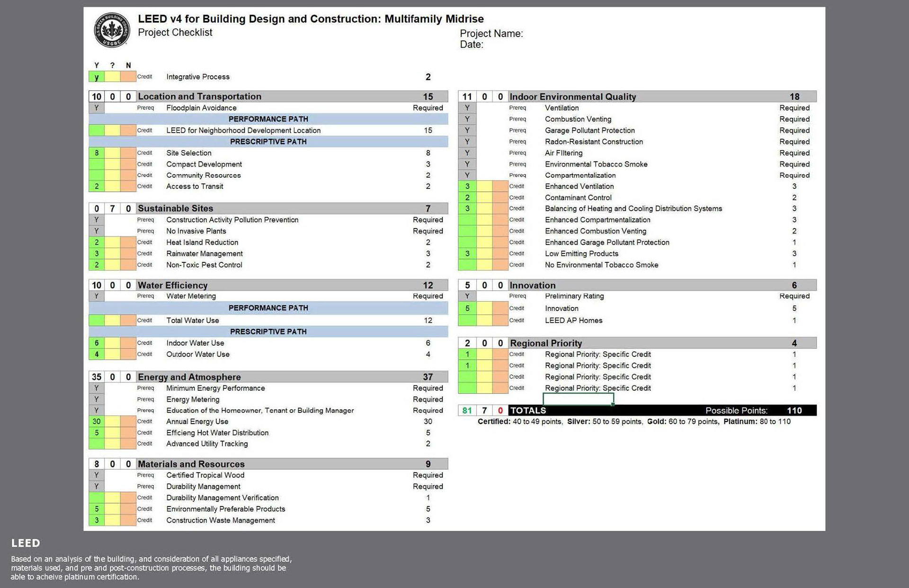The image size is (909, 588).
Task: Select 'Radon-Resistant Construction' prerequisite
Action: coord(594,142)
